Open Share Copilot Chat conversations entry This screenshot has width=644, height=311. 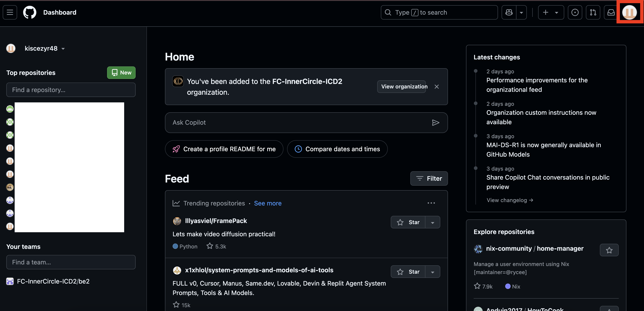point(548,182)
